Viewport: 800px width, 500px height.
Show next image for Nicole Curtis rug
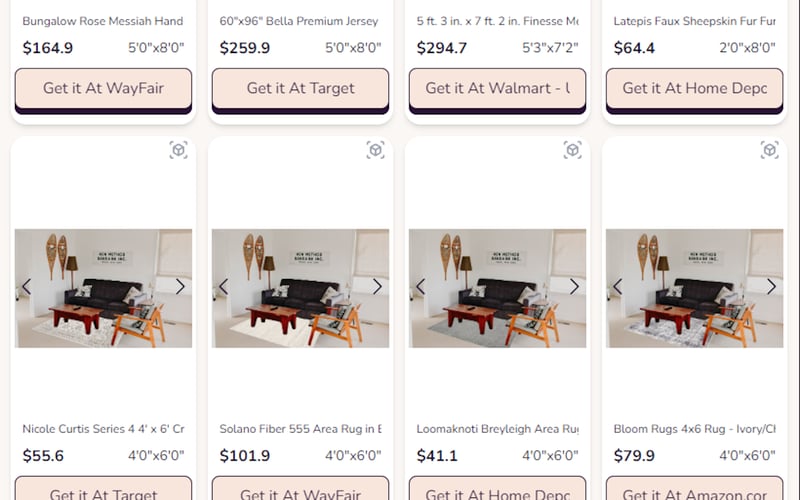180,287
